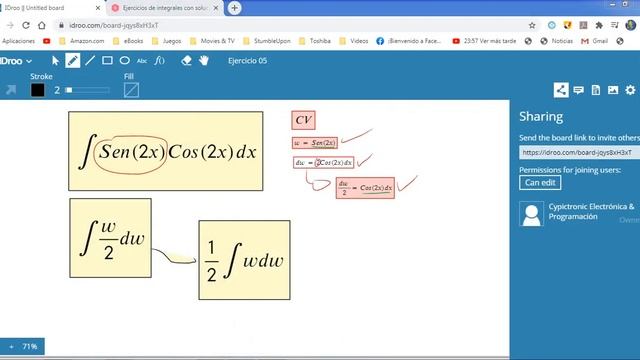
Task: Open the Gmail bookmark
Action: (x=595, y=41)
